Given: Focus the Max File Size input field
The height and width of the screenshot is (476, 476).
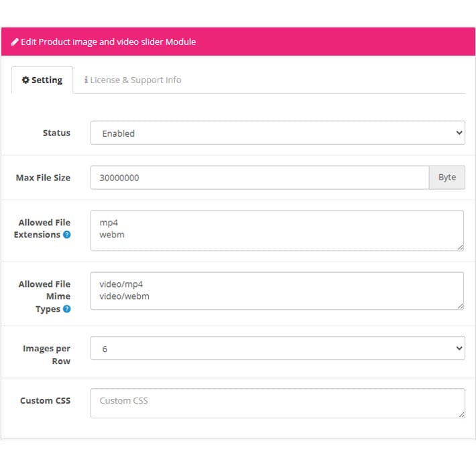Looking at the screenshot, I should 259,178.
